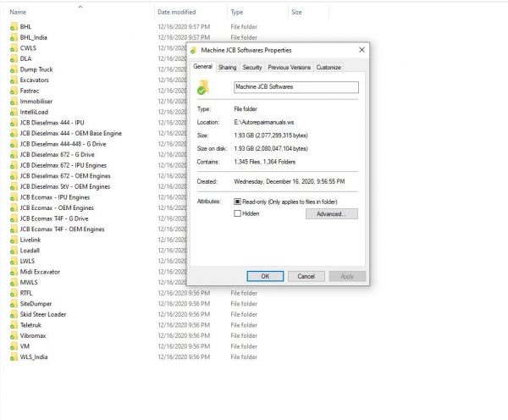Select the Midi Excavator folder icon
Screen dimensions: 508x420
click(x=14, y=272)
